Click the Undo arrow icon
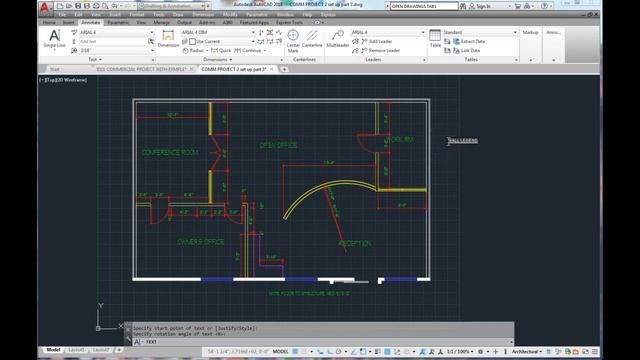 [x=114, y=6]
